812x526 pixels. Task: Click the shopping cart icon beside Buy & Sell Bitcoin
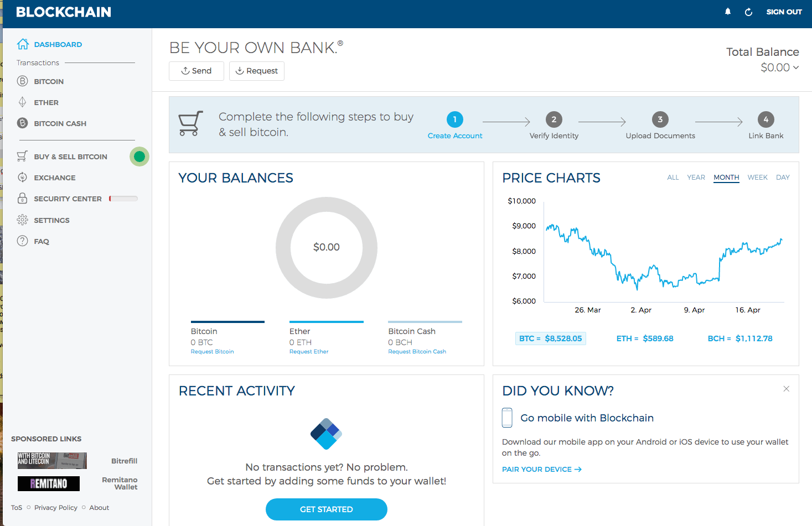[22, 157]
